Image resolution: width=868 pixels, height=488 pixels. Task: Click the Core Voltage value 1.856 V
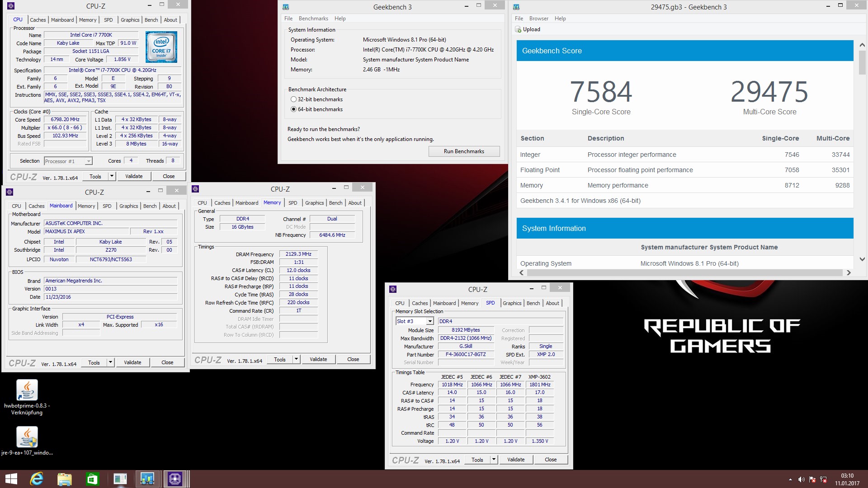point(122,59)
